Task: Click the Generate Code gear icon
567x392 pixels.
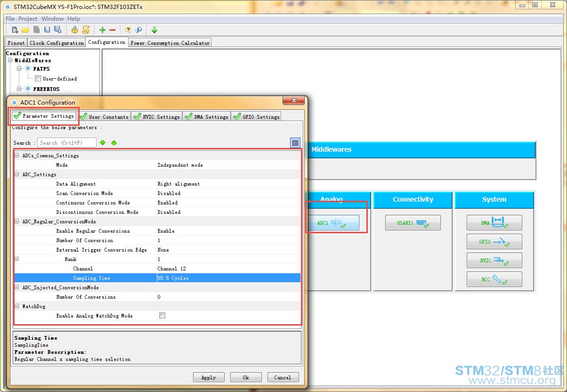Action: pyautogui.click(x=75, y=30)
